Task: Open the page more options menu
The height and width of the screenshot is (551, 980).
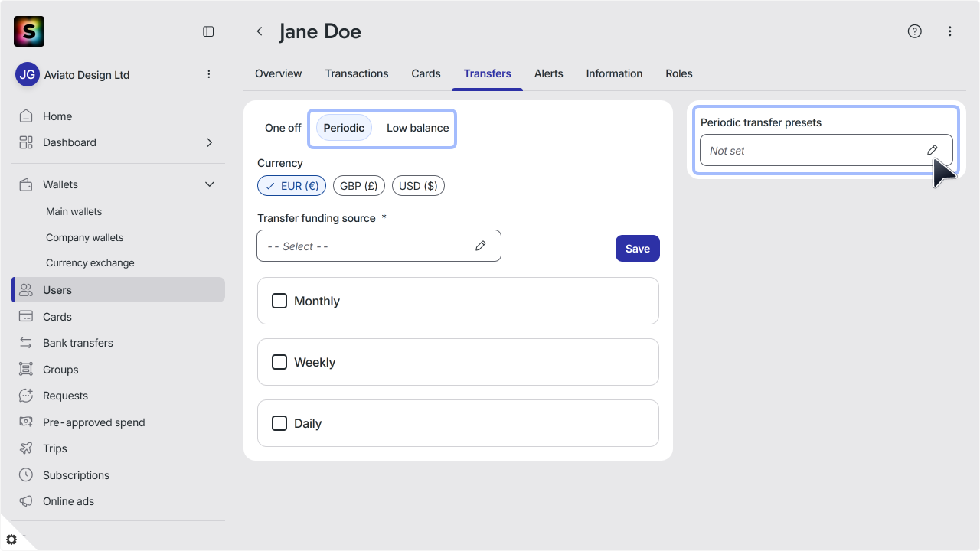Action: [950, 31]
